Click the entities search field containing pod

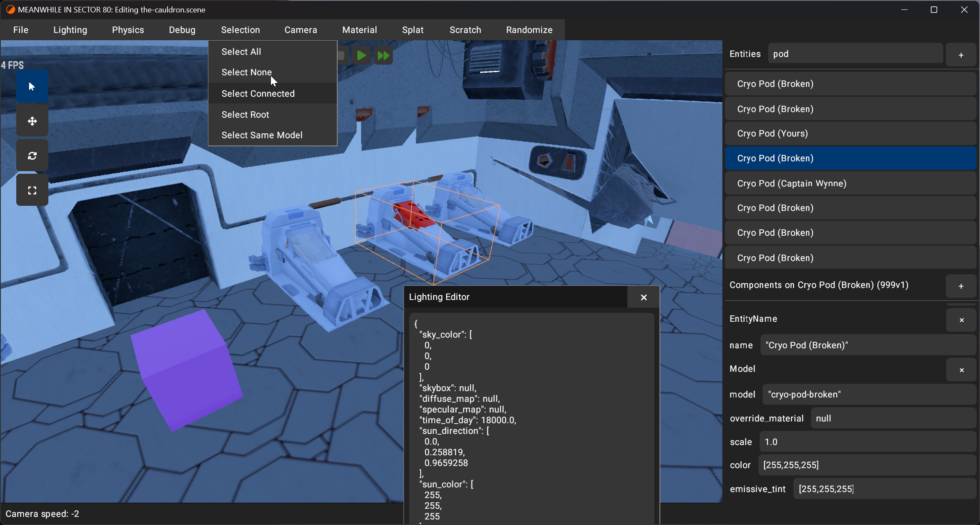[x=855, y=54]
